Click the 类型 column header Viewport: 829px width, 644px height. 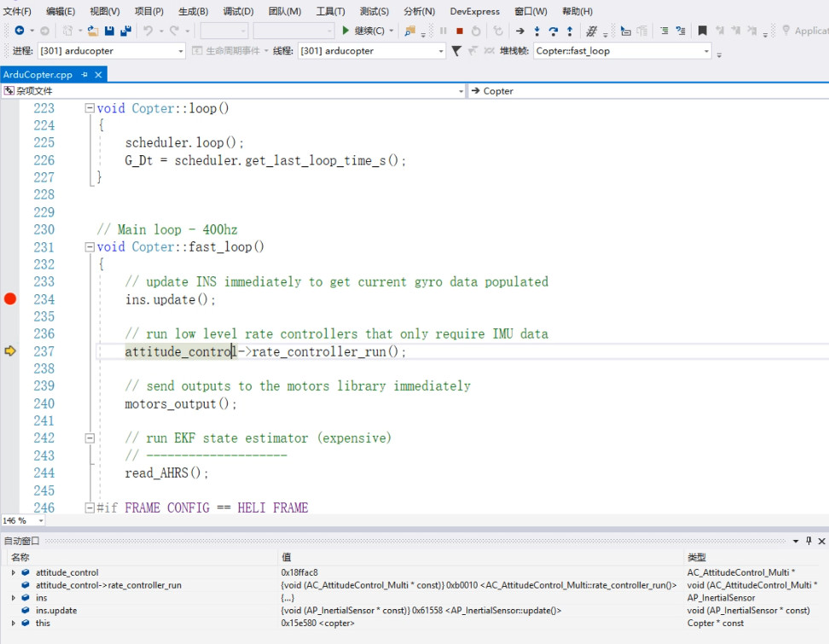coord(696,557)
